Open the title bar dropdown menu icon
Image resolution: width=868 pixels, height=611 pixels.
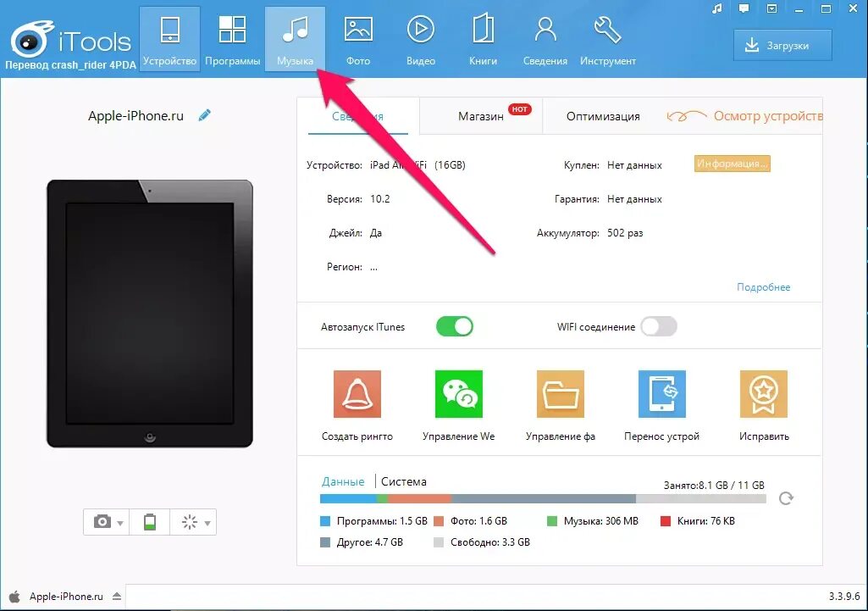771,8
